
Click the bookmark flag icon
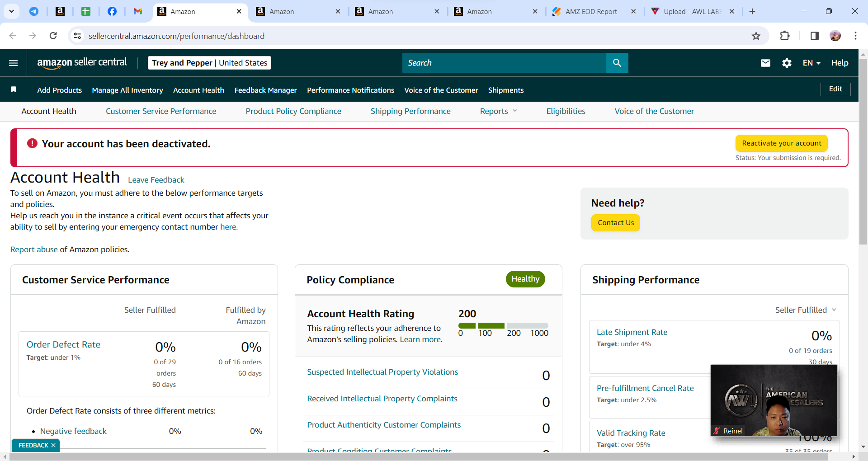pos(14,89)
